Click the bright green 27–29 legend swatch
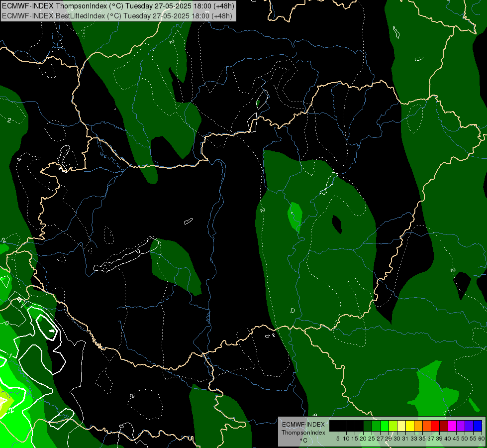Screen dimensions: 487x448 click(385, 426)
